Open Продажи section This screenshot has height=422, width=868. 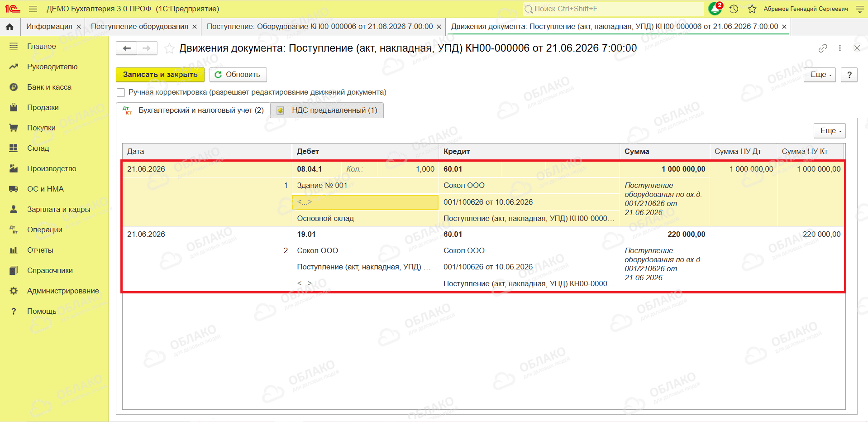point(43,107)
